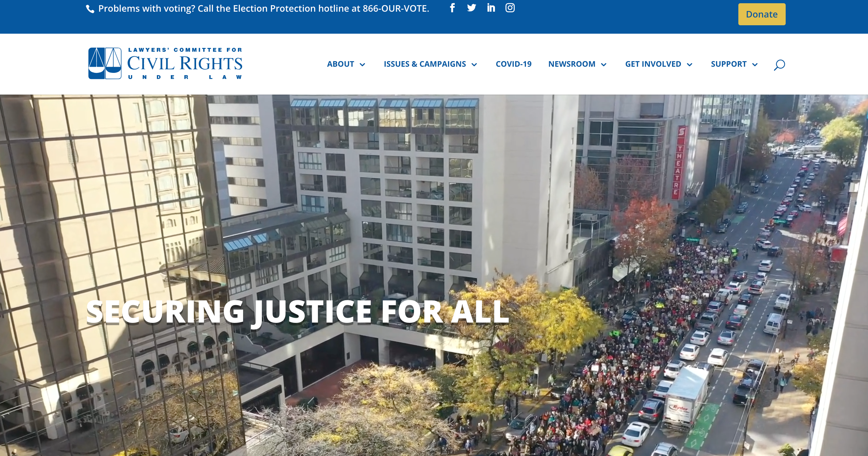Open the LinkedIn icon
The height and width of the screenshot is (456, 868).
tap(491, 8)
